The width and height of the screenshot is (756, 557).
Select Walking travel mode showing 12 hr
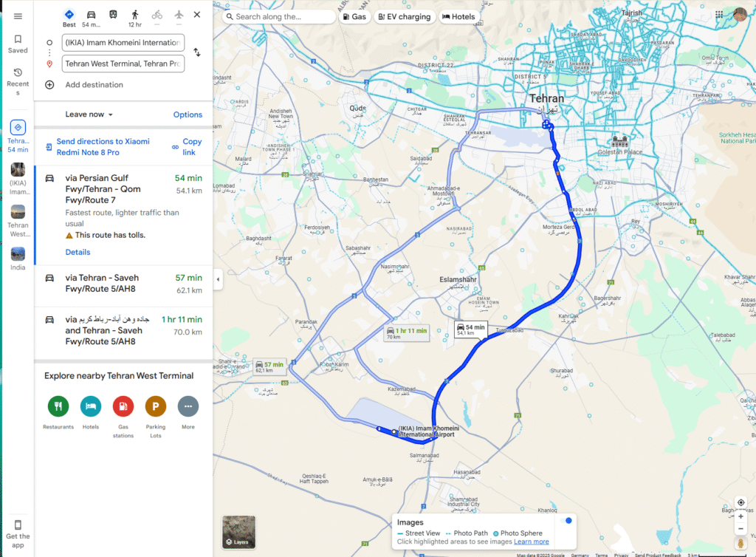click(x=135, y=18)
